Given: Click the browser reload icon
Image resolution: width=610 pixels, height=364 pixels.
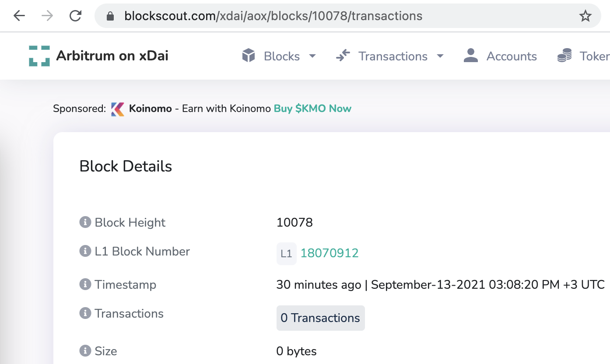Looking at the screenshot, I should pos(75,16).
